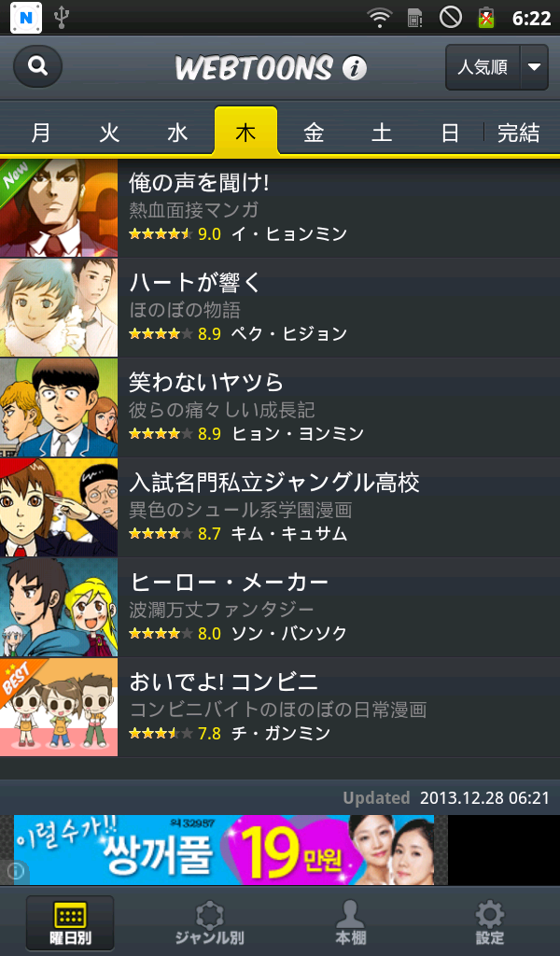Open 俺の声を聞け! webtoon entry
560x956 pixels.
pos(280,208)
